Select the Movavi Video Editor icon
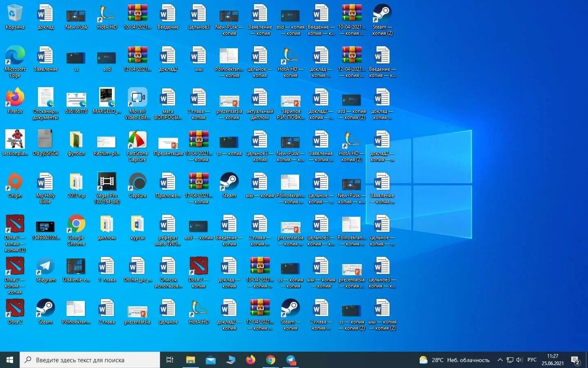This screenshot has width=588, height=368. point(137,103)
